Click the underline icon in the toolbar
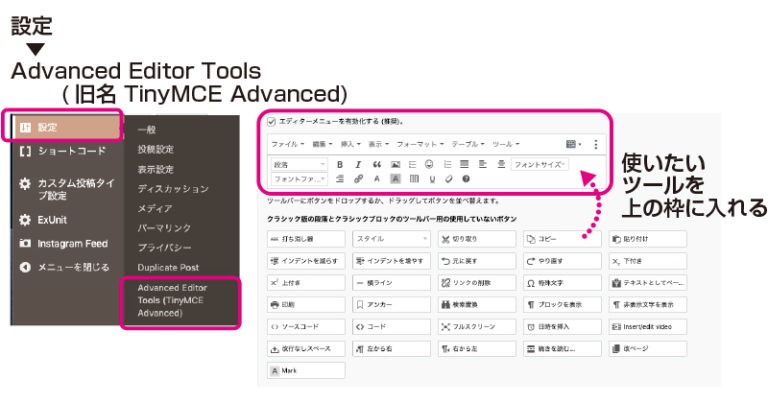Image resolution: width=768 pixels, height=403 pixels. tap(430, 179)
